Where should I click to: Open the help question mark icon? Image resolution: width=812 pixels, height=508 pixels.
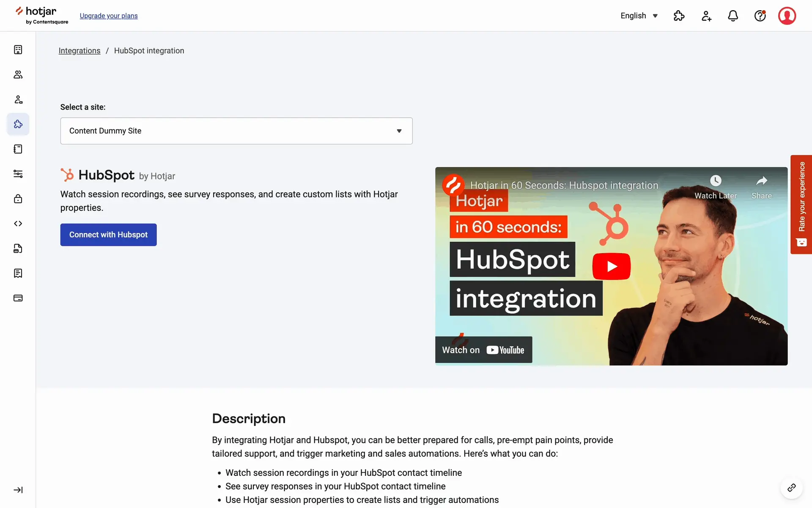(x=760, y=16)
